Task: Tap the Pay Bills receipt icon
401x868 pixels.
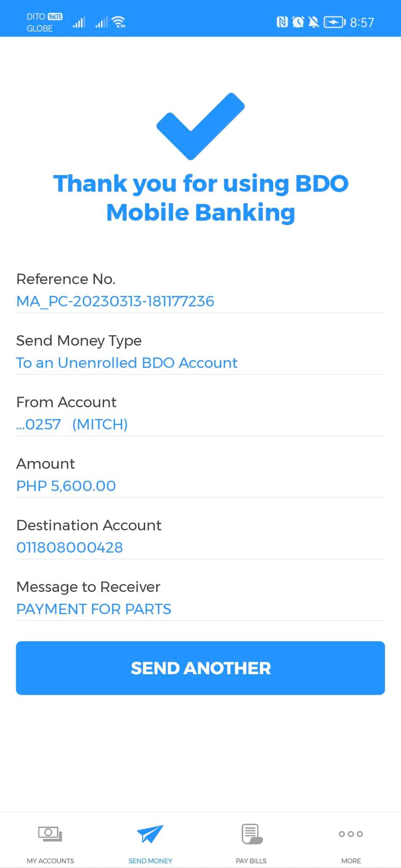Action: point(251,834)
